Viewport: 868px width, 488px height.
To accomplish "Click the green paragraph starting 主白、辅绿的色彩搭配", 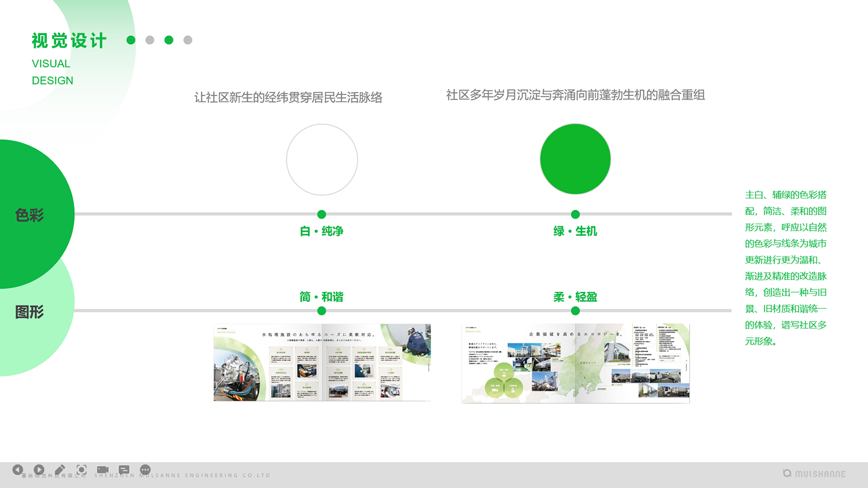I will (x=786, y=268).
